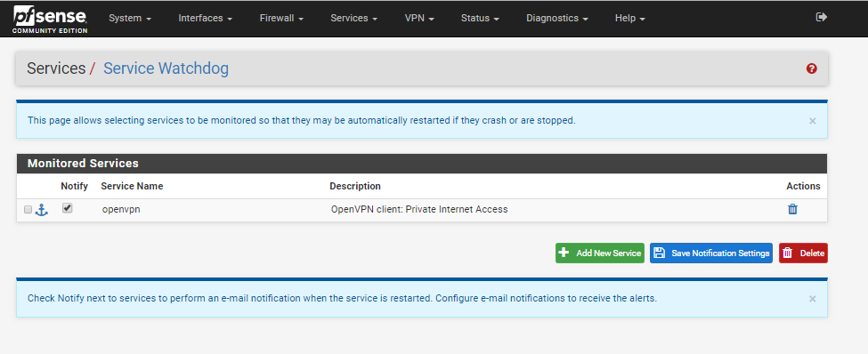Click the Service Watchdog breadcrumb link
Viewport: 868px width, 354px height.
point(166,68)
